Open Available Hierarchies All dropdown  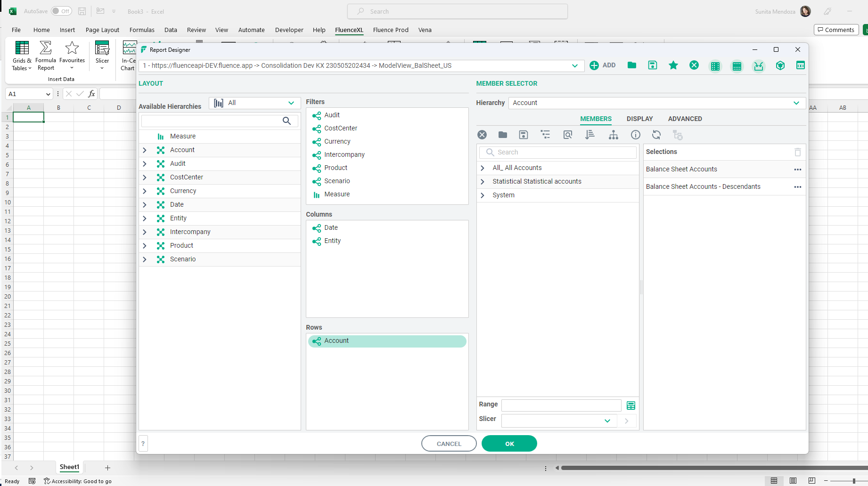(291, 103)
